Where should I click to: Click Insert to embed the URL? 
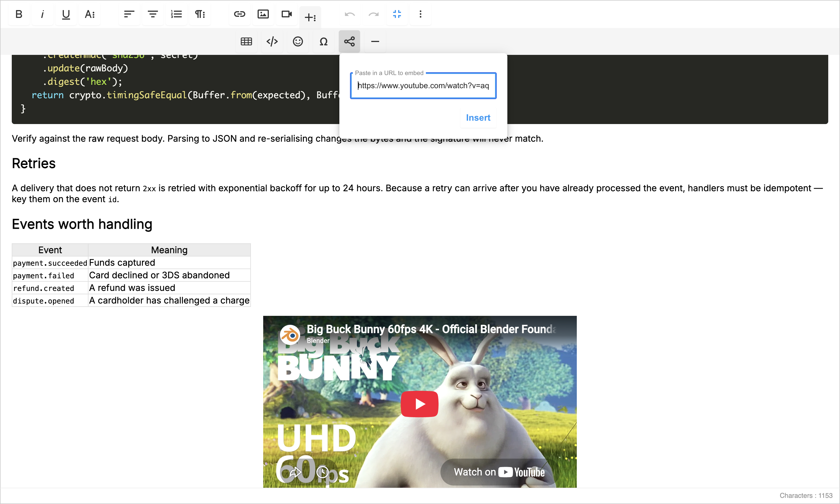pos(478,118)
